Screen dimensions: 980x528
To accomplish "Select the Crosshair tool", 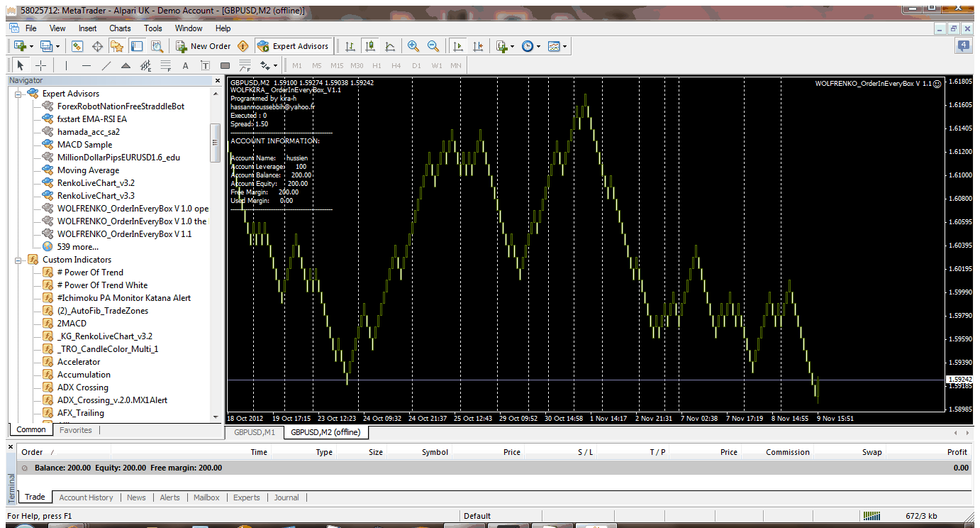I will 41,66.
